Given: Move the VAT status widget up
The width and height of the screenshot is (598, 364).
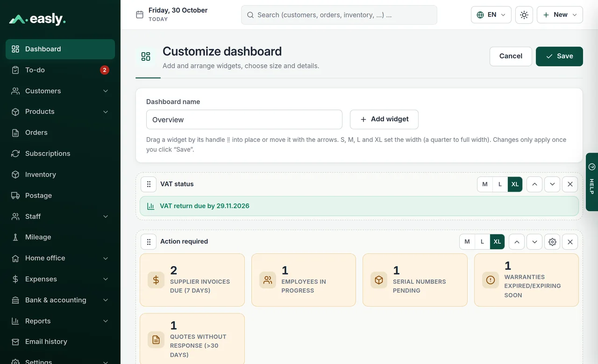Looking at the screenshot, I should point(534,184).
